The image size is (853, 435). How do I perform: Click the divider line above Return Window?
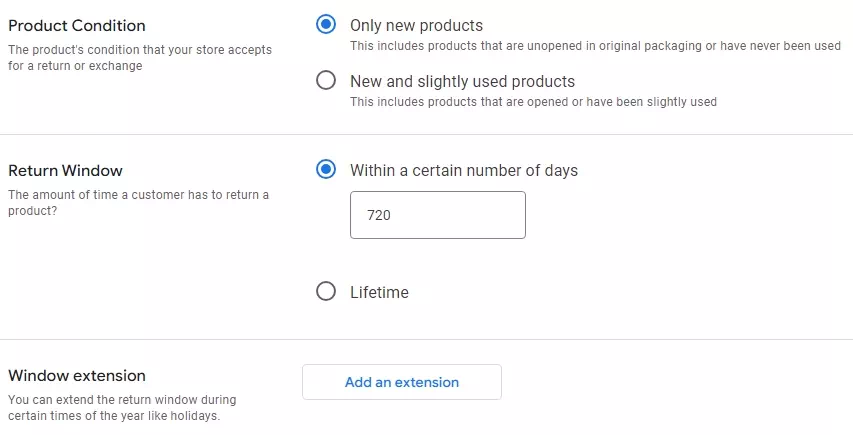[426, 134]
